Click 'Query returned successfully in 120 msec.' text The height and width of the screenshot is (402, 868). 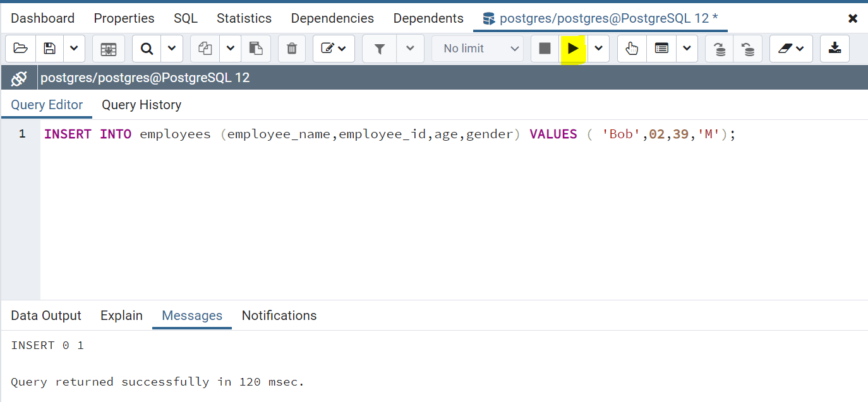tap(158, 382)
